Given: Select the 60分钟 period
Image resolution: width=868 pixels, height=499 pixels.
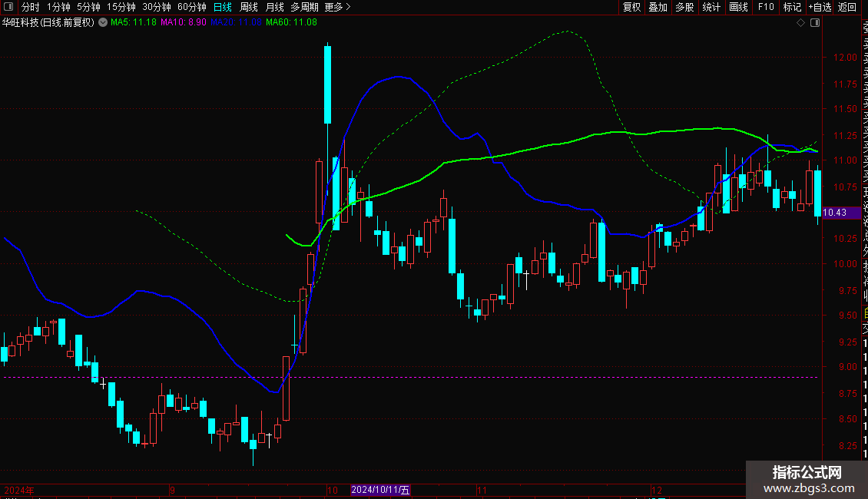Looking at the screenshot, I should [191, 7].
